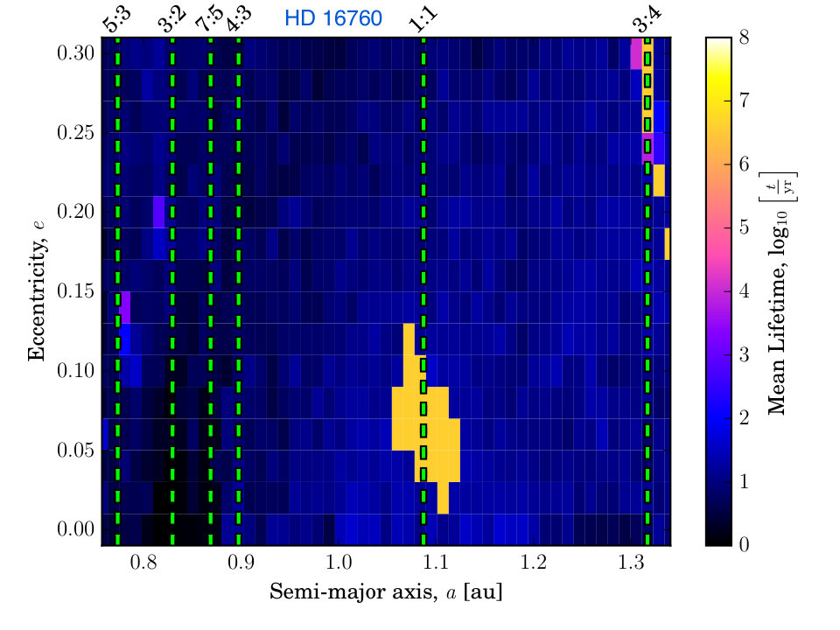Screen dimensions: 840x630
Task: Click the 0.20 eccentricity tick label
Action: coord(75,212)
